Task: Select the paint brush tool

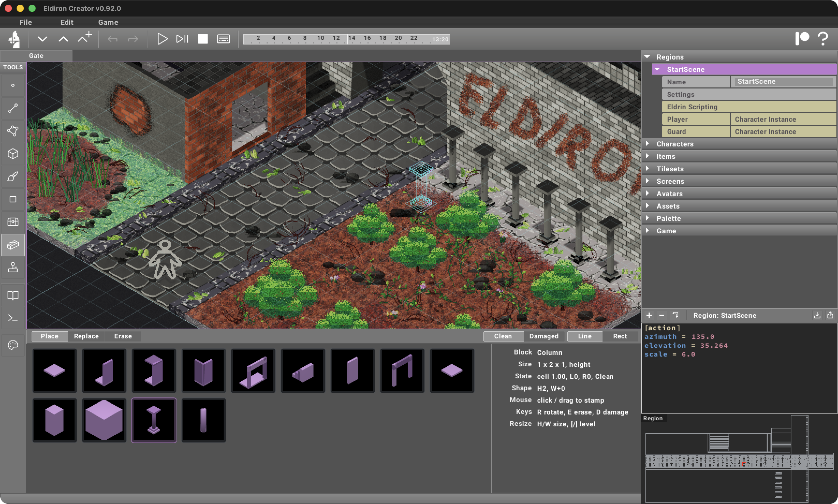Action: (x=13, y=177)
